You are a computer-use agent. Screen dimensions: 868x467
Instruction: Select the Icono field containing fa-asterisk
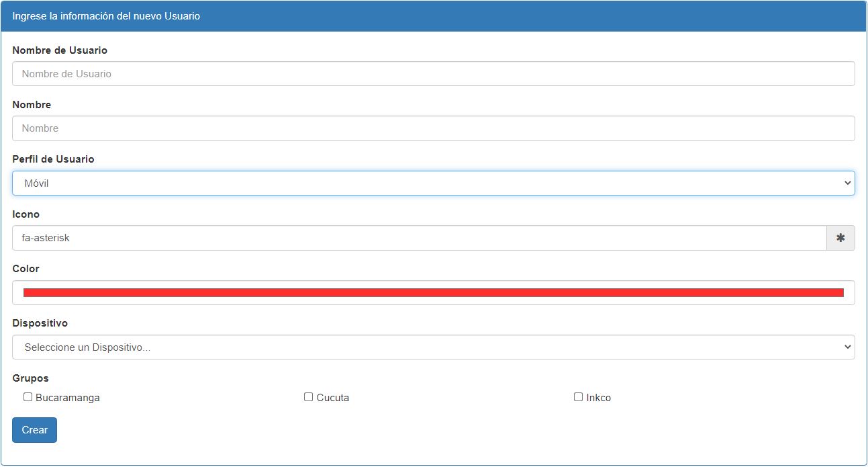(419, 238)
